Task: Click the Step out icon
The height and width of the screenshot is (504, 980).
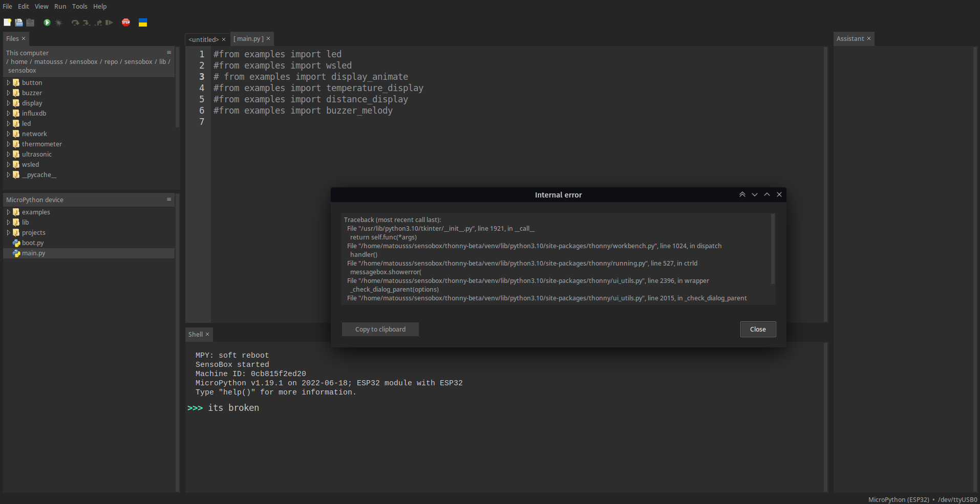Action: pos(98,23)
